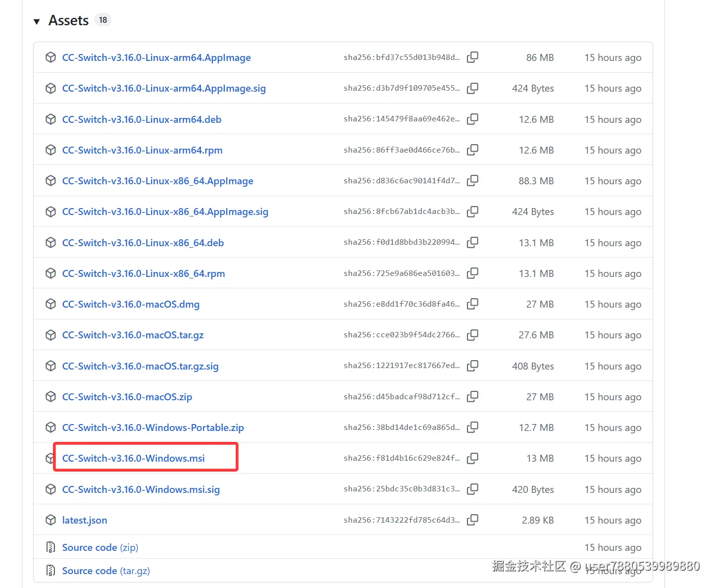The width and height of the screenshot is (715, 588).
Task: Click package icon beside Windows-Portable.zip
Action: coord(51,428)
